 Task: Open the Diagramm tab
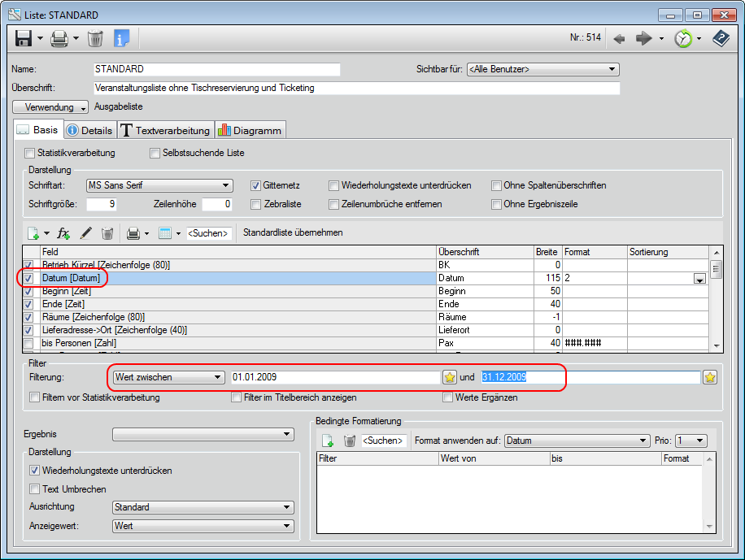click(250, 130)
